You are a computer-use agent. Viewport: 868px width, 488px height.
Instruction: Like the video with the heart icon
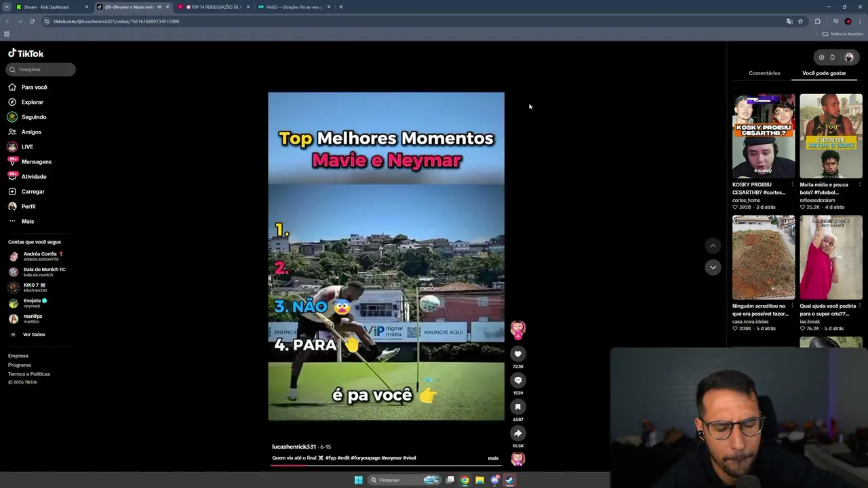point(517,354)
